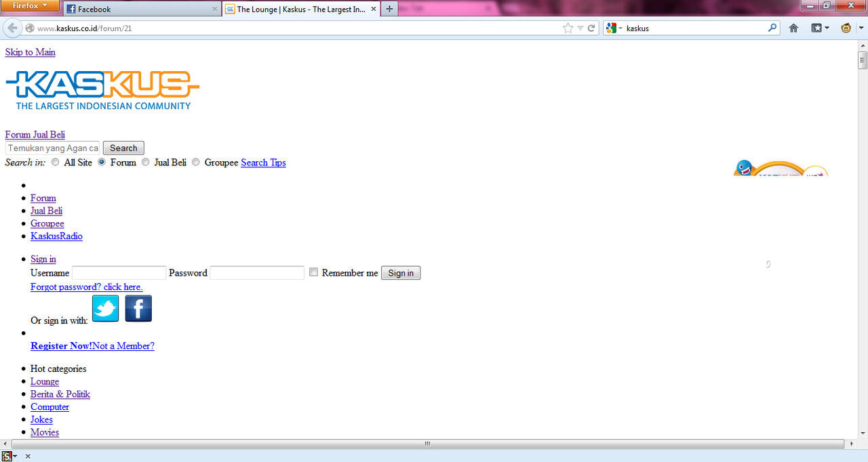Screen dimensions: 868x462
Task: Select The Lounge | Kaskus tab
Action: 300,9
